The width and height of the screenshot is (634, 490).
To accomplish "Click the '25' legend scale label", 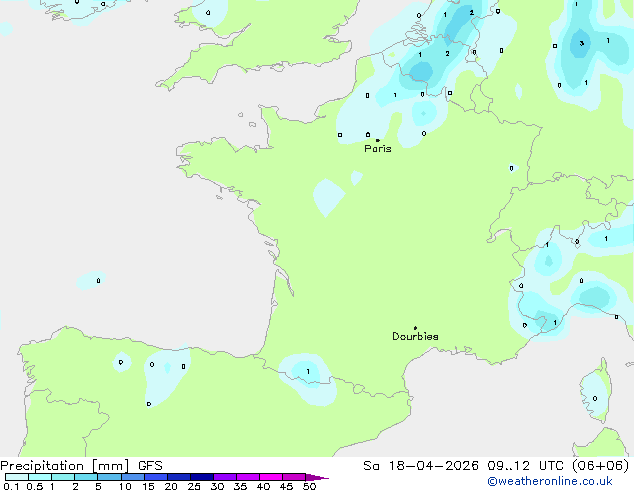I will (194, 486).
